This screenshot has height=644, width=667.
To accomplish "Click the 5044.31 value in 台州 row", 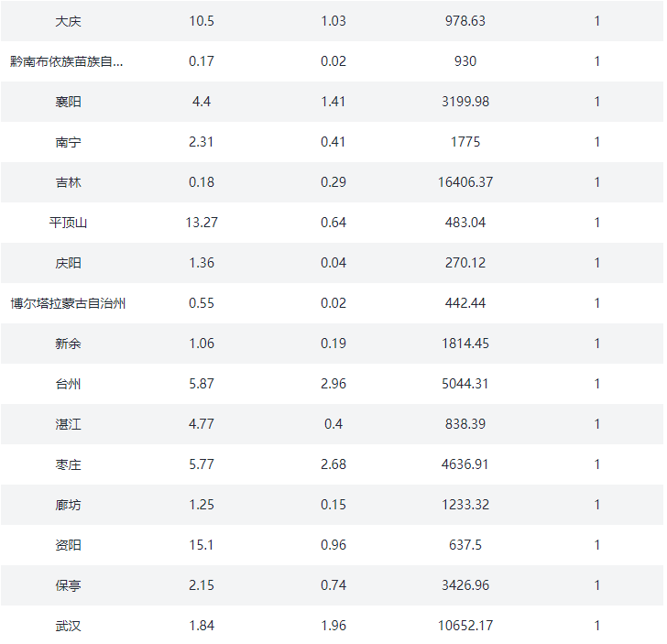I will 465,384.
